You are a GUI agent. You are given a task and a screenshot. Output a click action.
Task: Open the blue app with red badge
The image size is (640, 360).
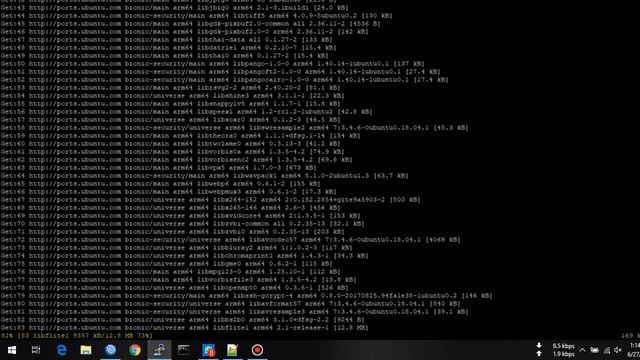(208, 350)
